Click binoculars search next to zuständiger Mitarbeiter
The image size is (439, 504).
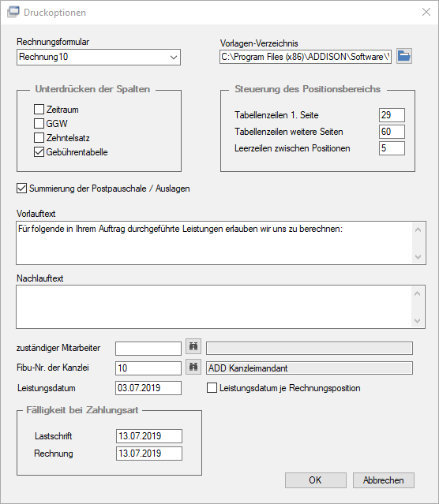pos(193,346)
